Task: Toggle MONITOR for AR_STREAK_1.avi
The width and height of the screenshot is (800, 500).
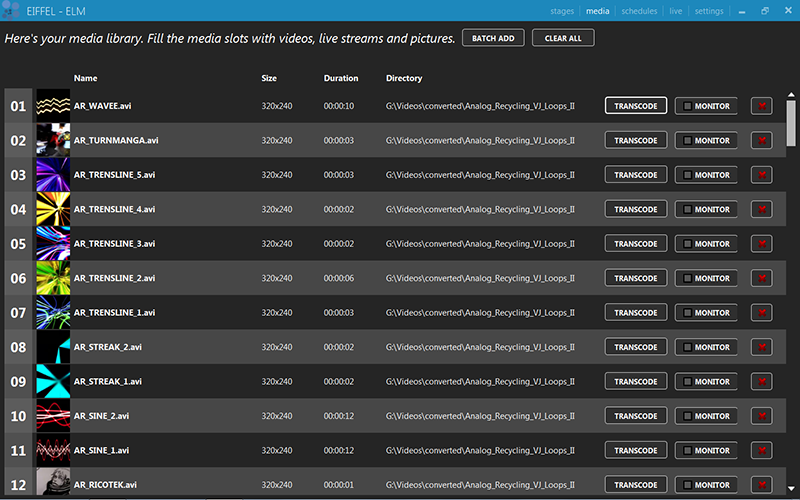Action: click(706, 382)
